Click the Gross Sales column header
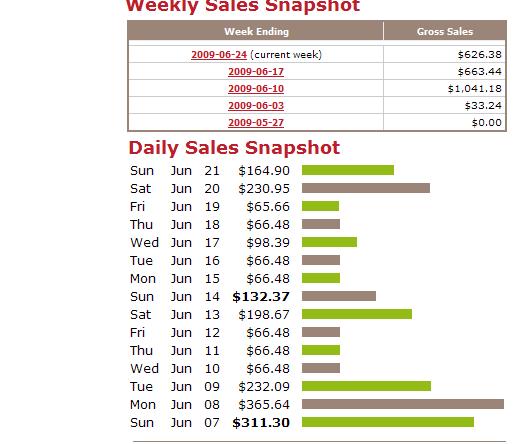 click(x=445, y=31)
